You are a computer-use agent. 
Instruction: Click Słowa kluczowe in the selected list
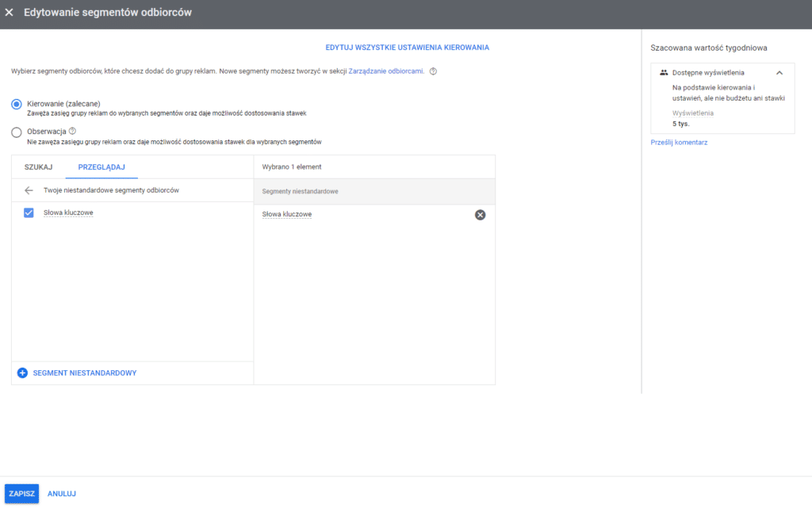287,214
